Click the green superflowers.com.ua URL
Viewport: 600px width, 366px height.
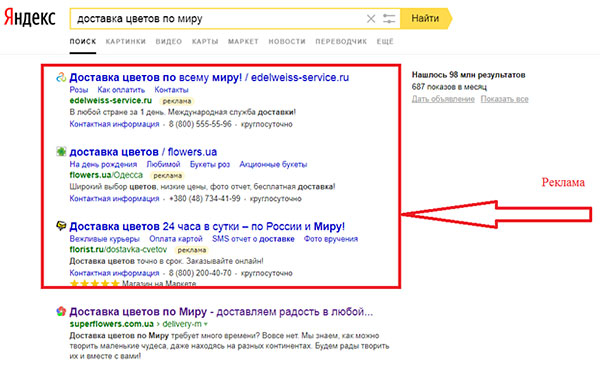[111, 324]
